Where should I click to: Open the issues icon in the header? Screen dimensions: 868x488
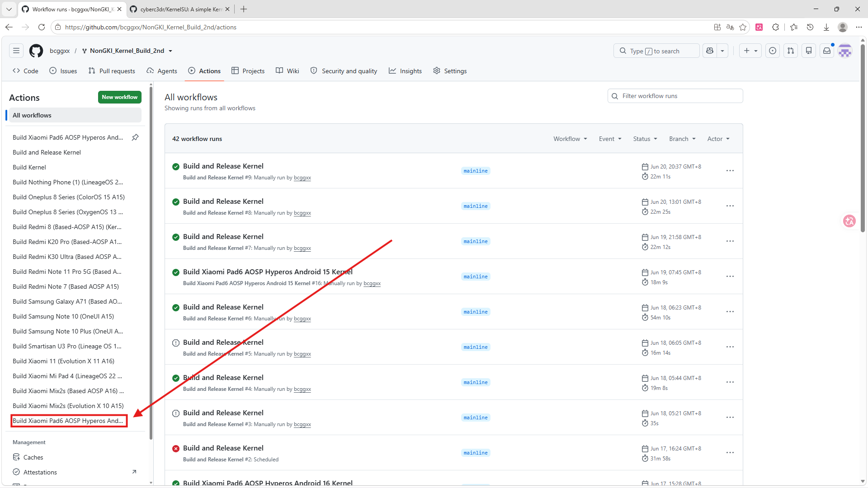point(773,51)
